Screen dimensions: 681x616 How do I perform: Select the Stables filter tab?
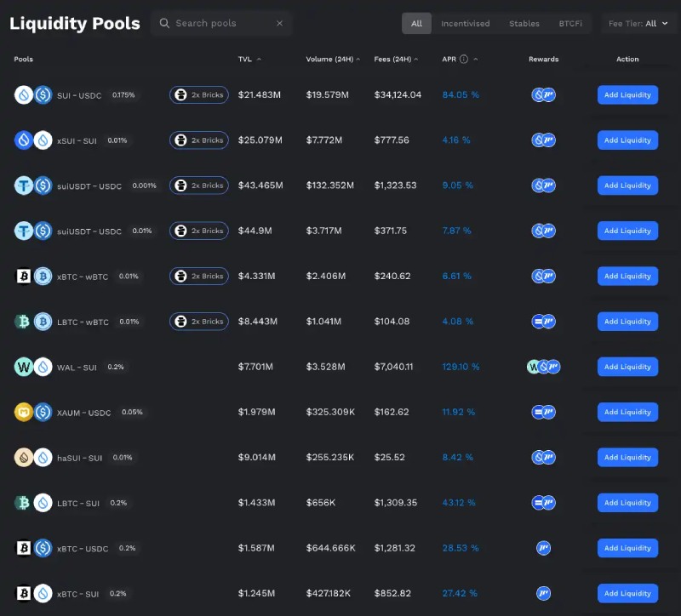click(524, 24)
